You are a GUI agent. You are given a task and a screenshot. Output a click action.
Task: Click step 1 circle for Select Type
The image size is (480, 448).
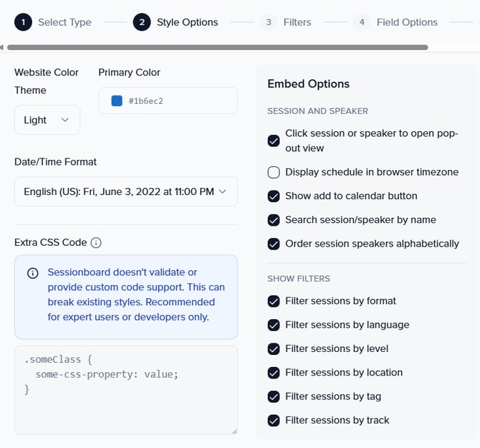point(23,22)
